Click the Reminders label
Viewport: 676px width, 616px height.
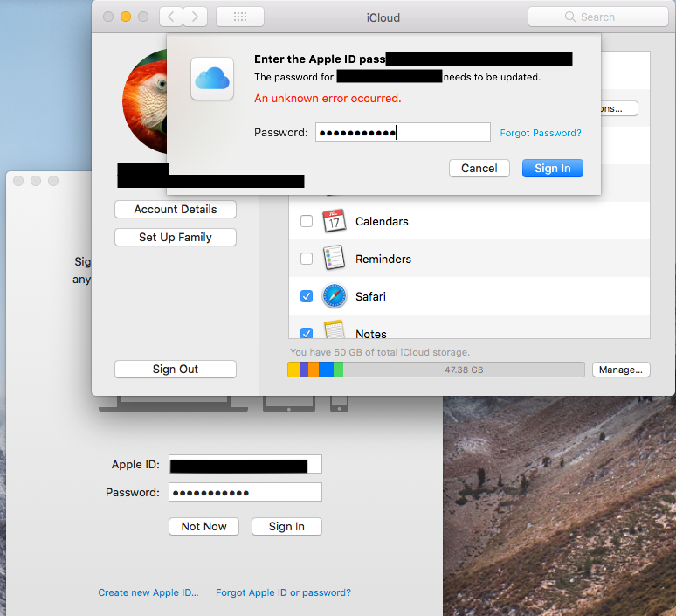pos(383,259)
